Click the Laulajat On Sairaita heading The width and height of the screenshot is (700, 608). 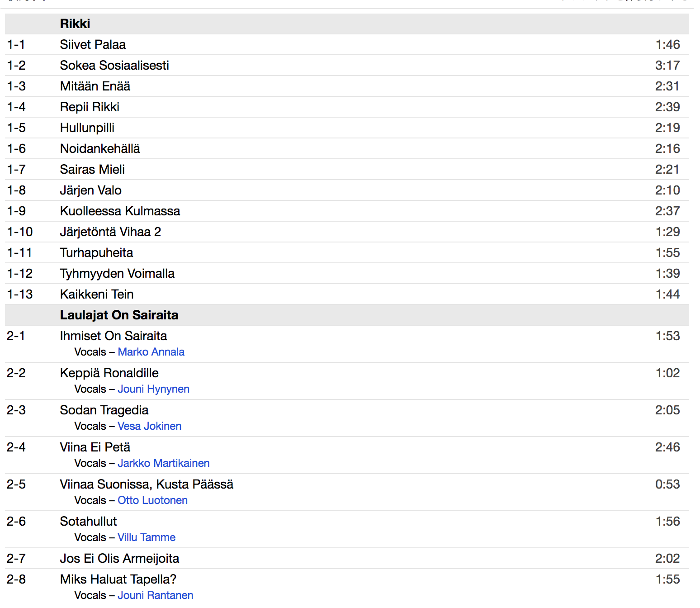coord(119,315)
